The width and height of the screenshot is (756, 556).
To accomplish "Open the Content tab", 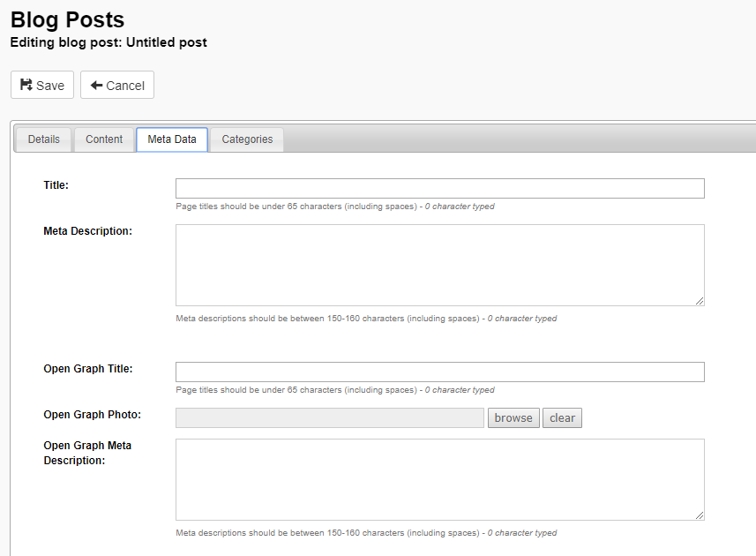I will click(104, 139).
